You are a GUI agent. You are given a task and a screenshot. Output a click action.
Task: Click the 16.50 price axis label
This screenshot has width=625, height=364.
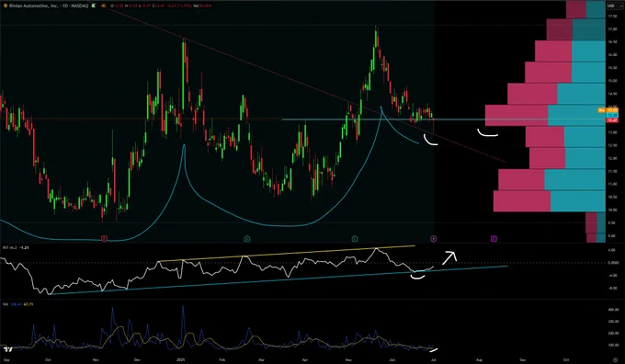[612, 42]
